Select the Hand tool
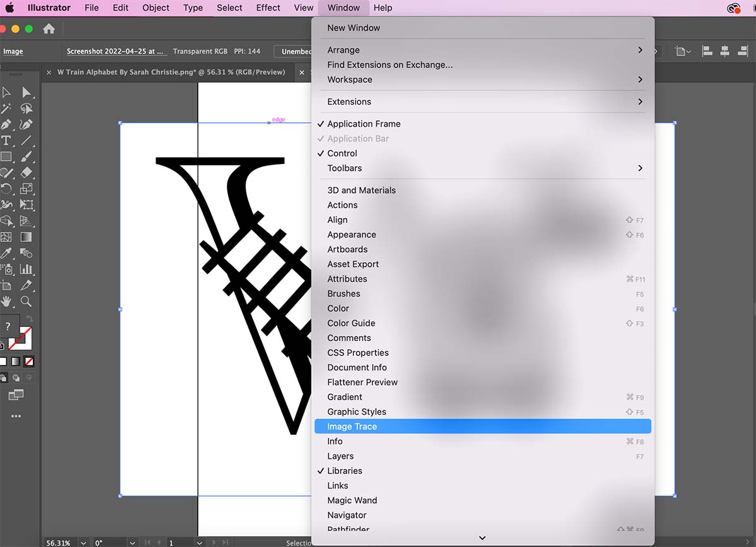756x547 pixels. click(6, 302)
